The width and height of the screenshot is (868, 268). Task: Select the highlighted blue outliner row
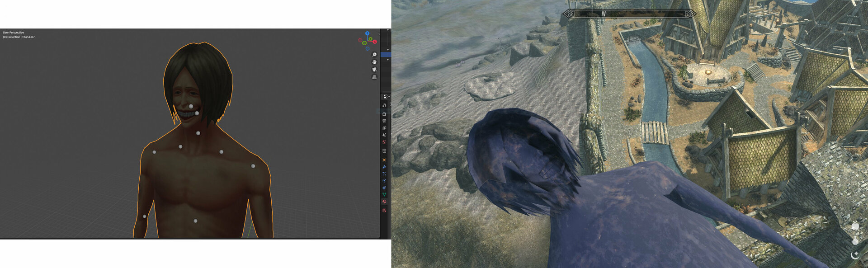click(x=386, y=55)
